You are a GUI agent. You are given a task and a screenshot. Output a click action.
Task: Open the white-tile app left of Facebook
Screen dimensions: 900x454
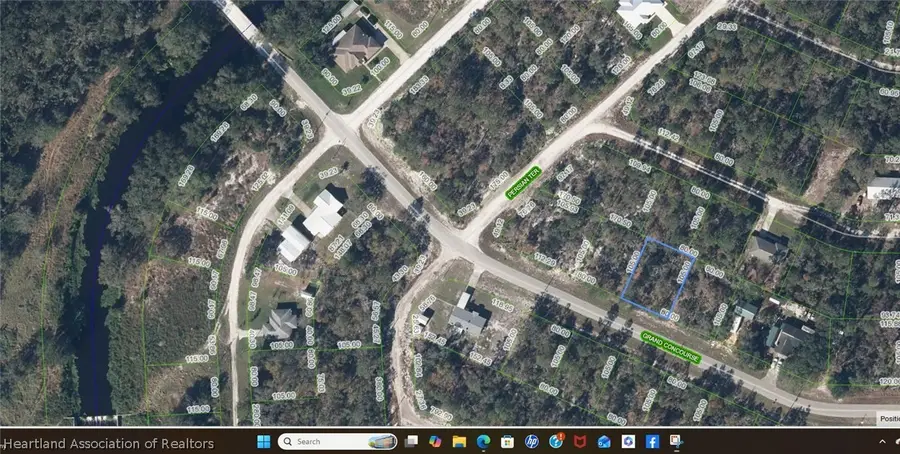click(x=628, y=441)
